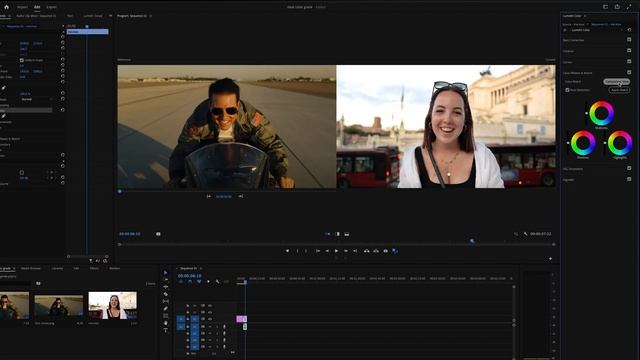This screenshot has height=360, width=640.
Task: Open the Libraries panel tab
Action: click(x=57, y=268)
